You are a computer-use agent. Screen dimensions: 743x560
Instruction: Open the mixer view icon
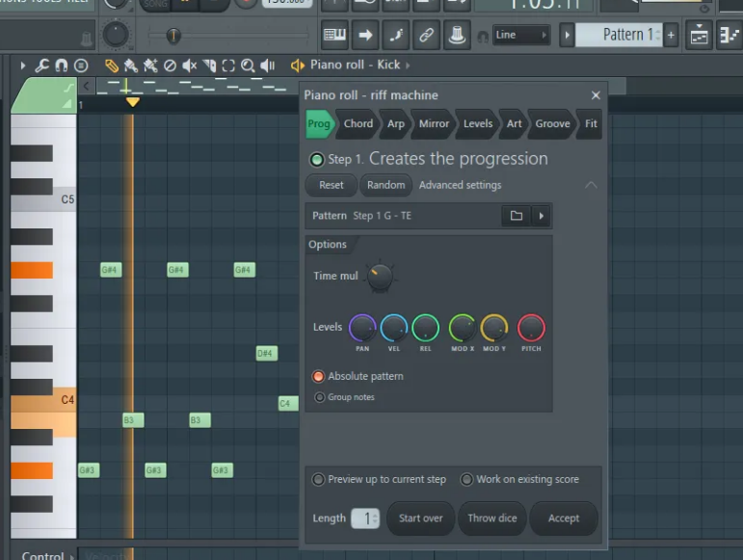coord(699,35)
